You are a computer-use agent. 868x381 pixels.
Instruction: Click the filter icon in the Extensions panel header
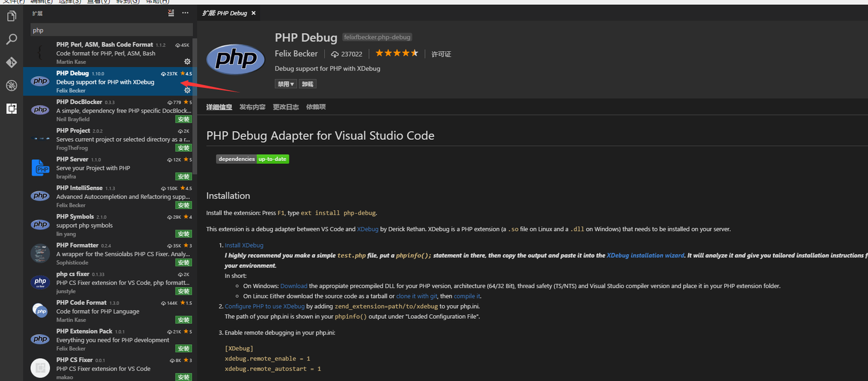pyautogui.click(x=171, y=13)
